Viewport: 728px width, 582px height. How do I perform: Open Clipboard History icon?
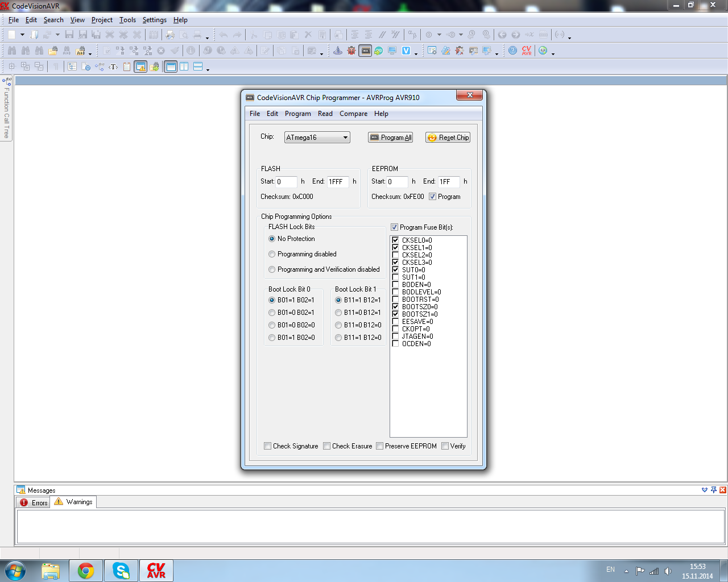126,66
